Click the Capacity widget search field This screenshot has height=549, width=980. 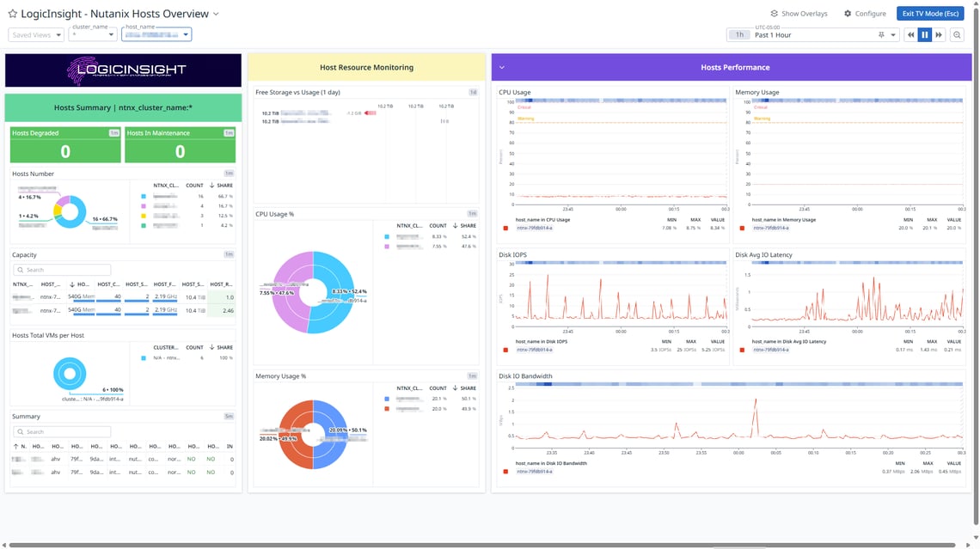coord(62,270)
